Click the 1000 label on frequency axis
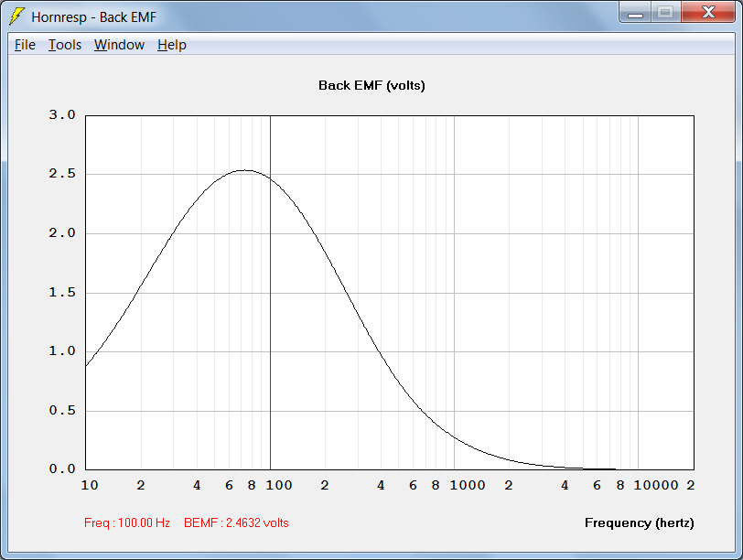Viewport: 743px width, 560px height. coord(468,485)
